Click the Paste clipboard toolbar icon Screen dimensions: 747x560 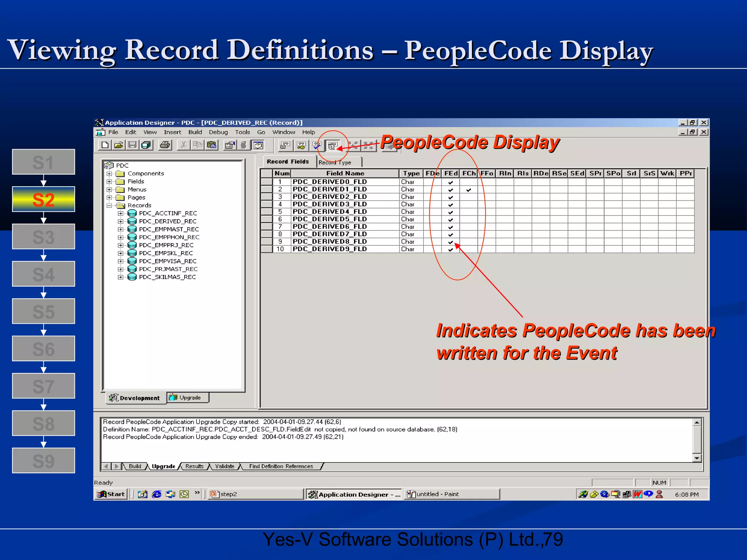point(212,145)
